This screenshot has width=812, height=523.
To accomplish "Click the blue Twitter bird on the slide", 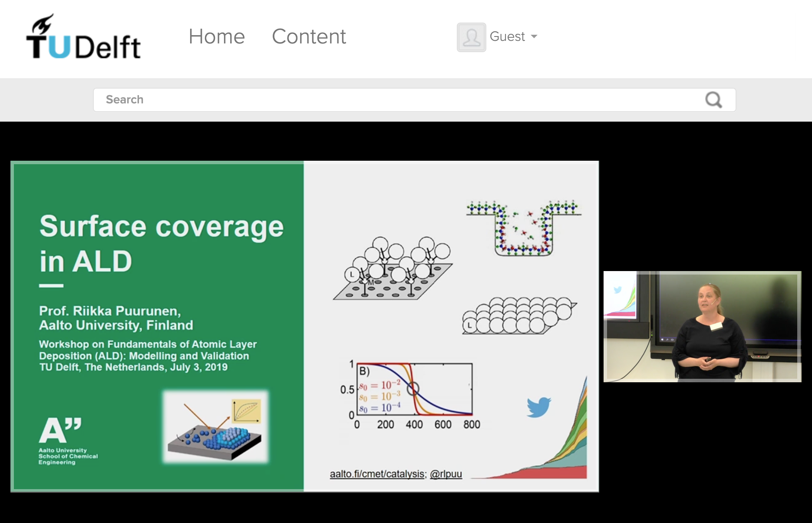I will [x=538, y=407].
